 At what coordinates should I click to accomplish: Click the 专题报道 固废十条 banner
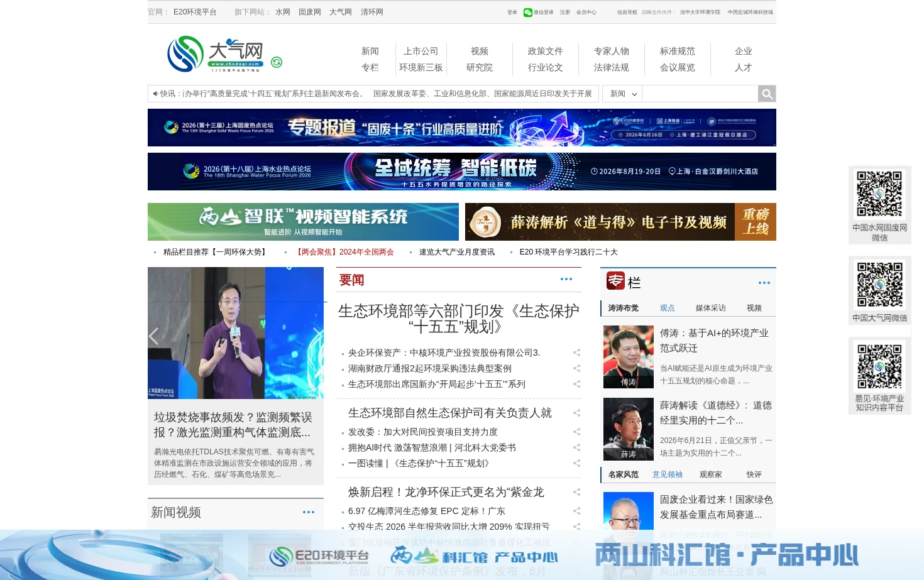462,128
